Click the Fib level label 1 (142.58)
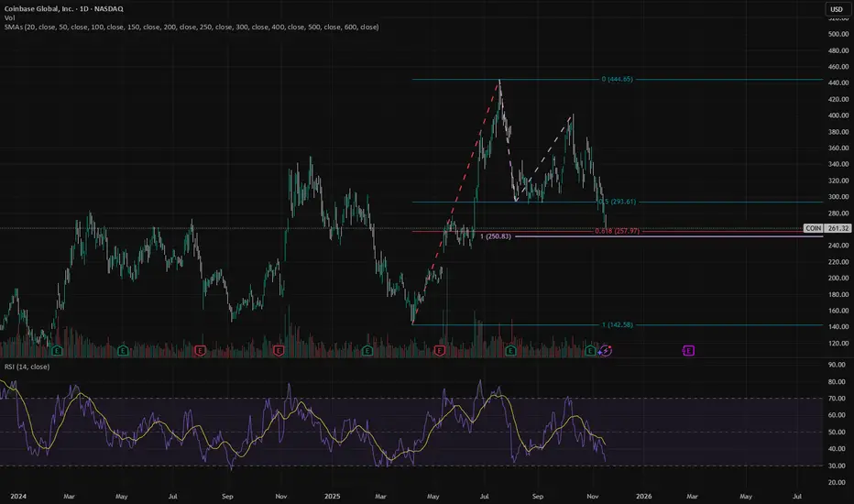Viewport: 854px width, 504px height. point(617,324)
